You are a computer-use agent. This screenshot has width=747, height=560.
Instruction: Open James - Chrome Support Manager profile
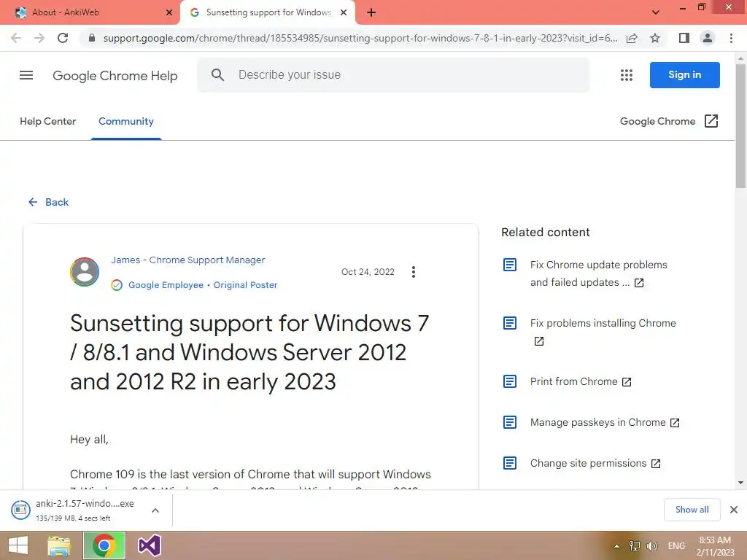188,260
